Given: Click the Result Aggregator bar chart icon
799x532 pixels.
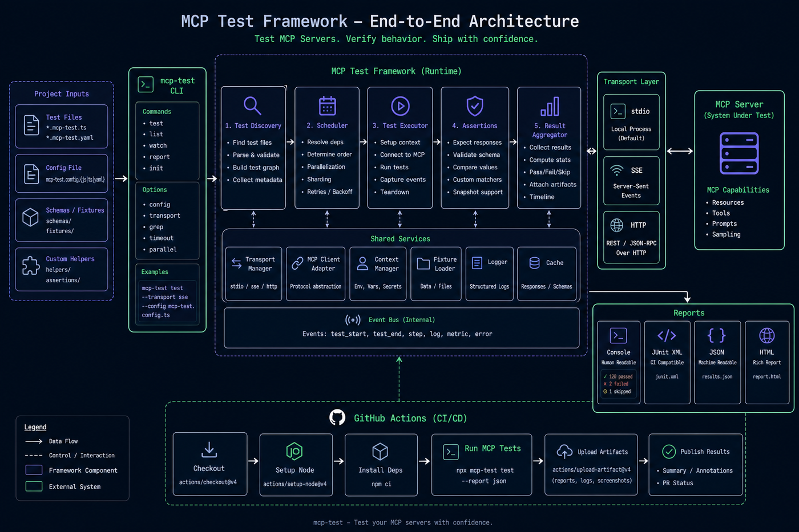Looking at the screenshot, I should [x=550, y=106].
